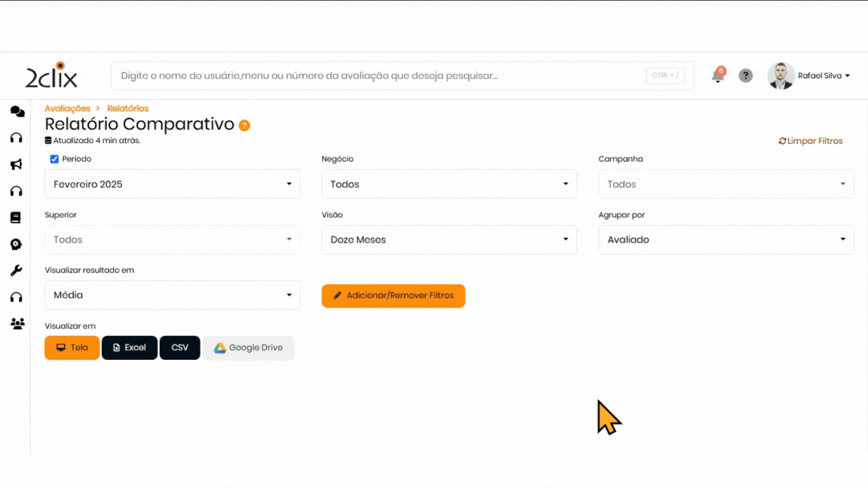Click the megaphone icon in sidebar
Viewport: 868px width, 488px height.
click(16, 164)
